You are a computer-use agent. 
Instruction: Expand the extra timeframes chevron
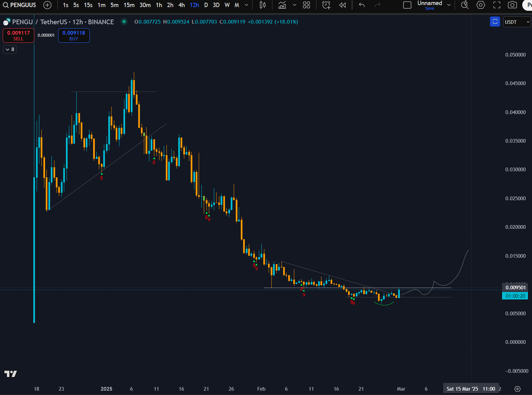(x=246, y=5)
